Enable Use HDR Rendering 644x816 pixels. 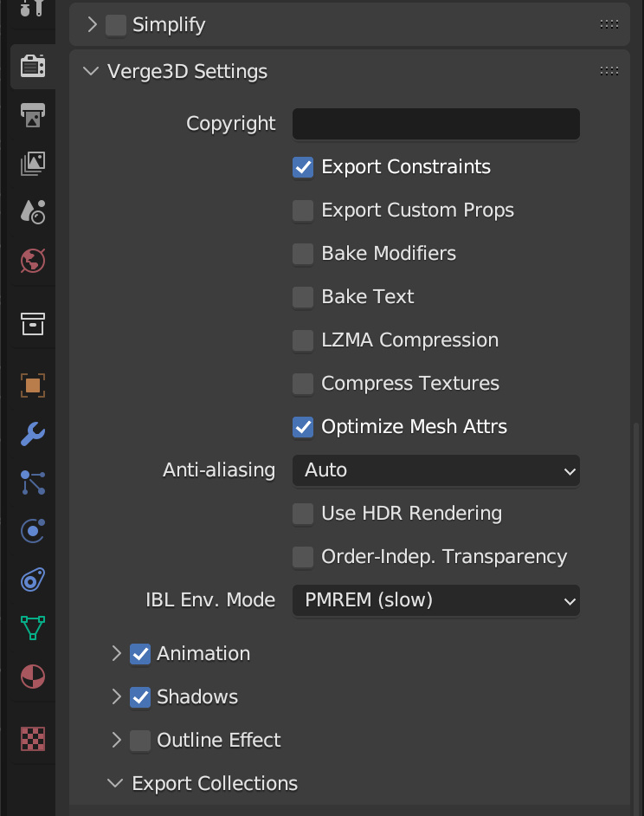(x=303, y=514)
